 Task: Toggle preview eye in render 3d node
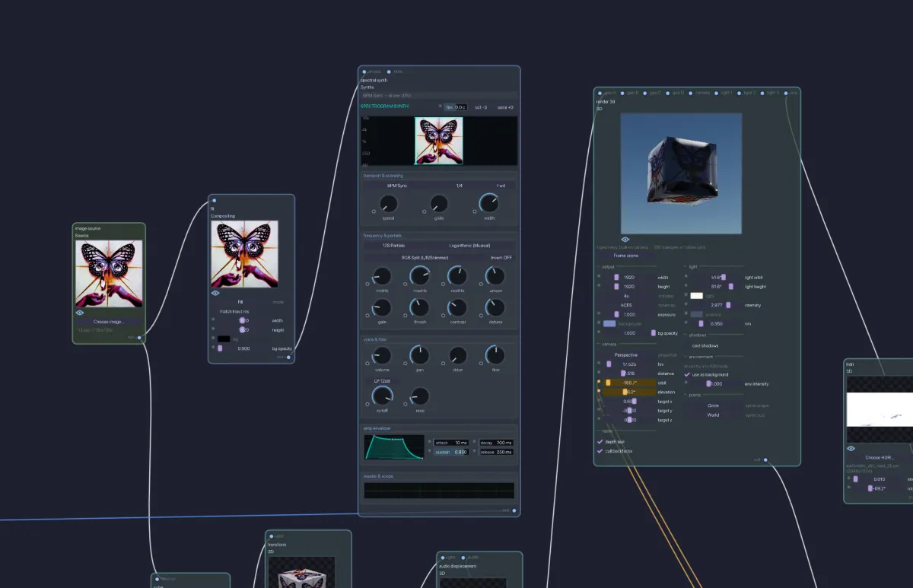point(625,239)
